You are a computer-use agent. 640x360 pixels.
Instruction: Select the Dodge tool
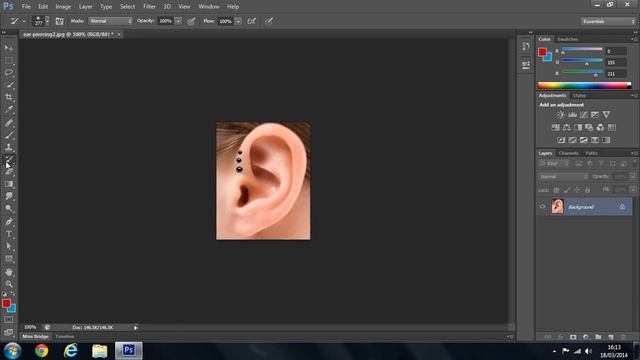click(x=9, y=209)
